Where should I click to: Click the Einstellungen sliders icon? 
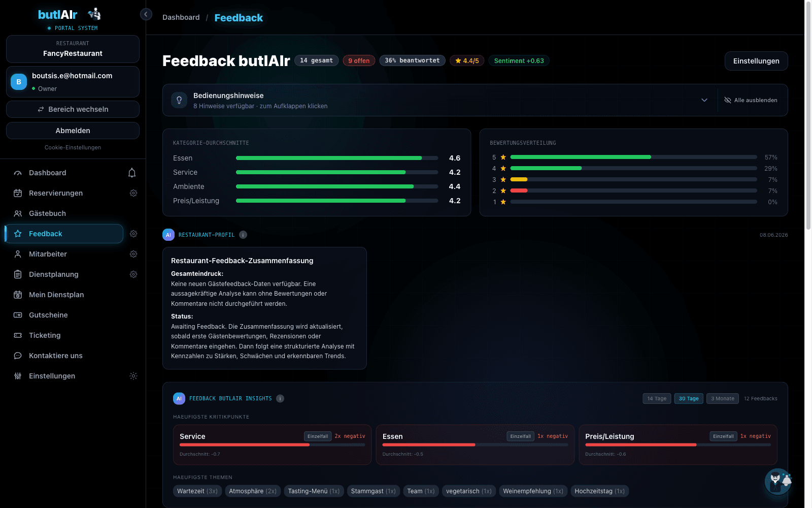coord(18,376)
